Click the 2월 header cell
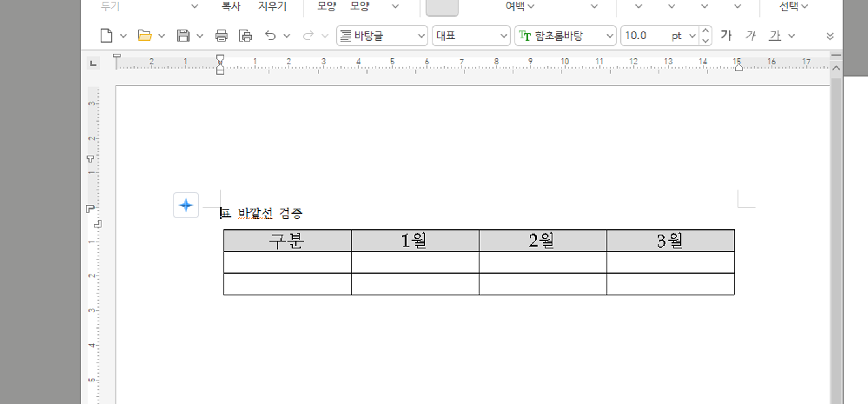Viewport: 868px width, 404px height. coord(543,241)
